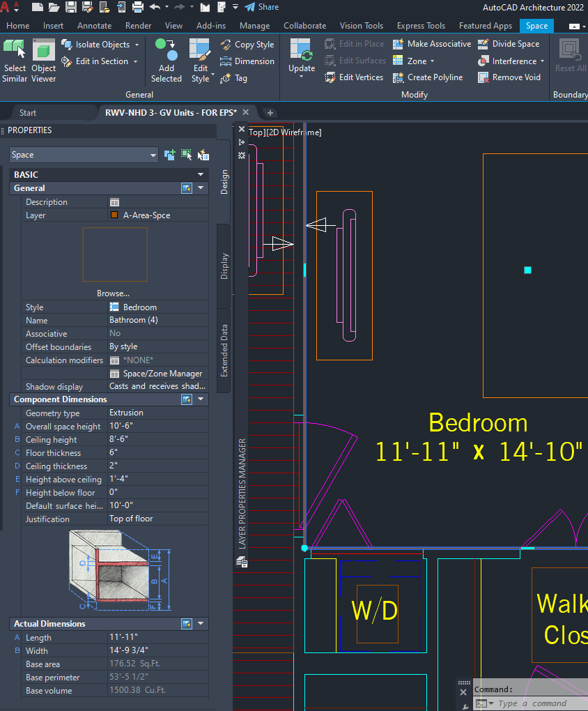588x711 pixels.
Task: Click the Divide Space tool
Action: pos(509,44)
